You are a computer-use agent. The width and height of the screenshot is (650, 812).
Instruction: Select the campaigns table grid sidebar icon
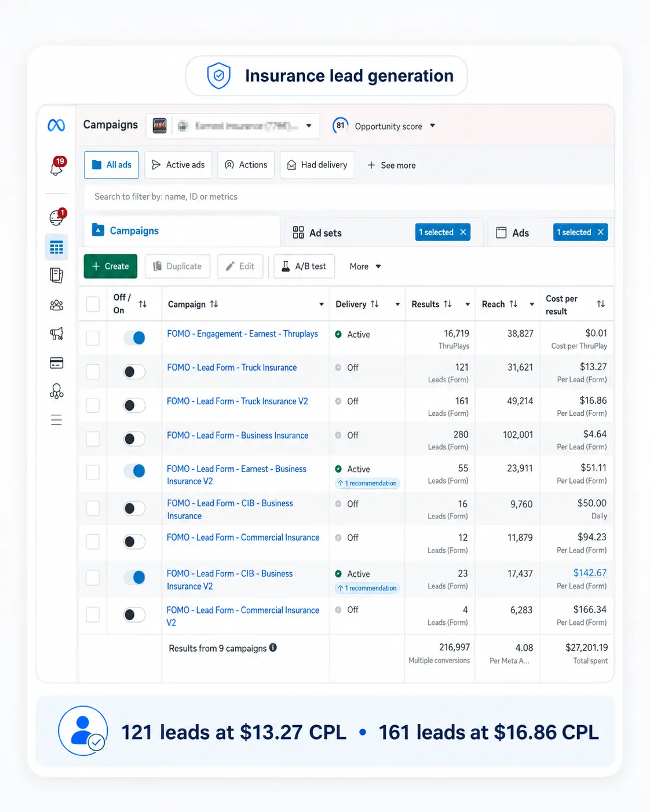(x=56, y=248)
